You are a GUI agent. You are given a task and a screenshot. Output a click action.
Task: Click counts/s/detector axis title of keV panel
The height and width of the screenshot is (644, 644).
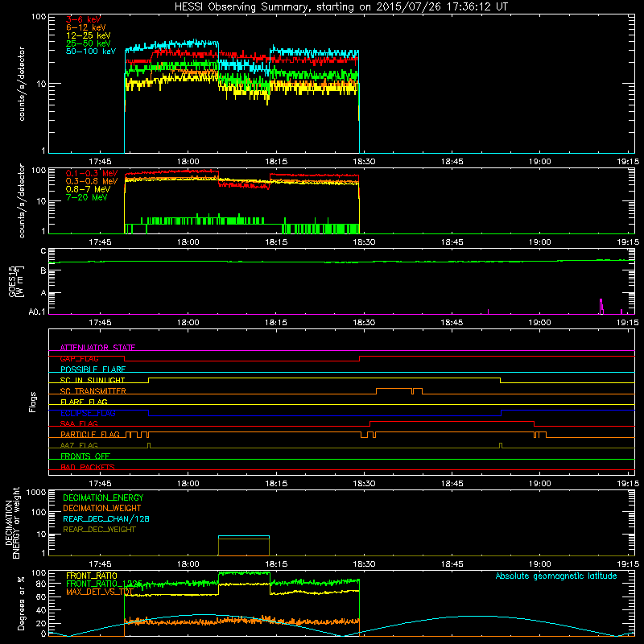(22, 84)
